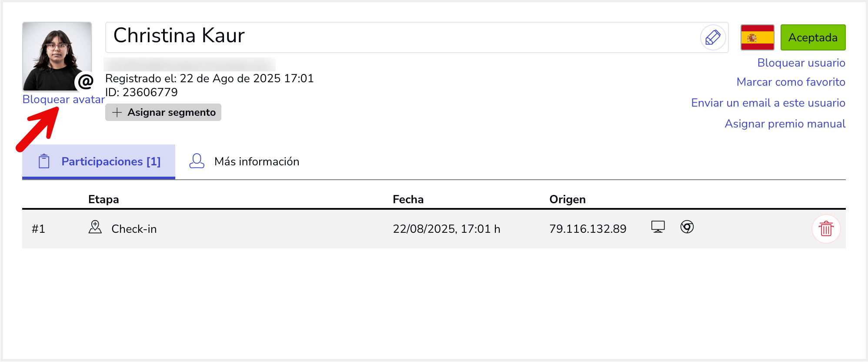
Task: Click the Check-in location pin icon
Action: 95,227
